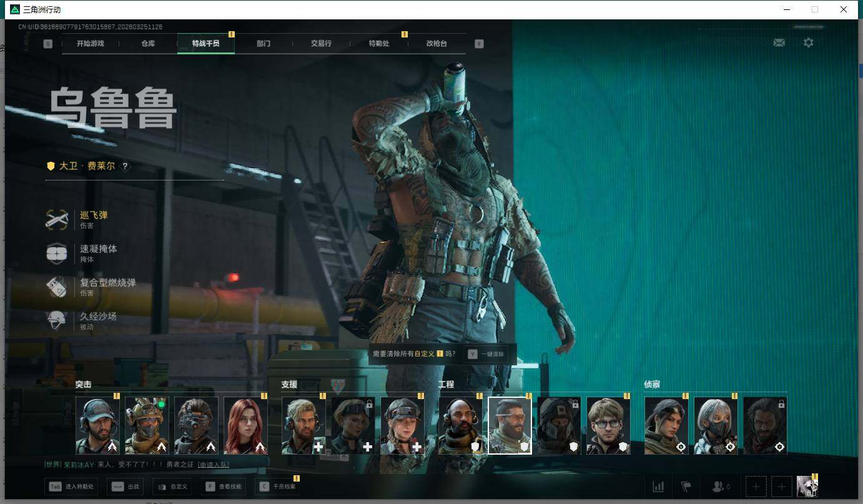This screenshot has width=863, height=504.
Task: Select the 速凝掩体 skill icon
Action: [57, 253]
